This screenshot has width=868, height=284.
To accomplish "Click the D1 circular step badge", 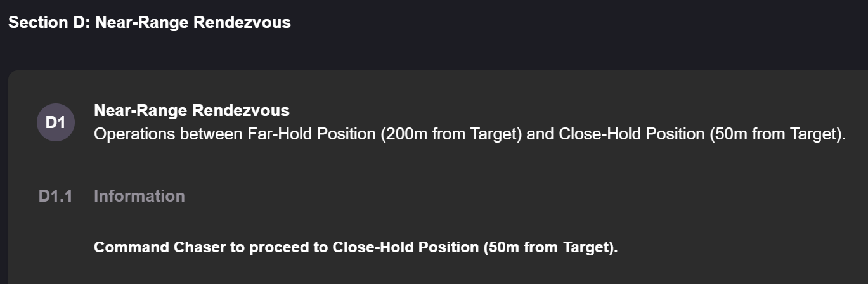I will click(x=56, y=122).
